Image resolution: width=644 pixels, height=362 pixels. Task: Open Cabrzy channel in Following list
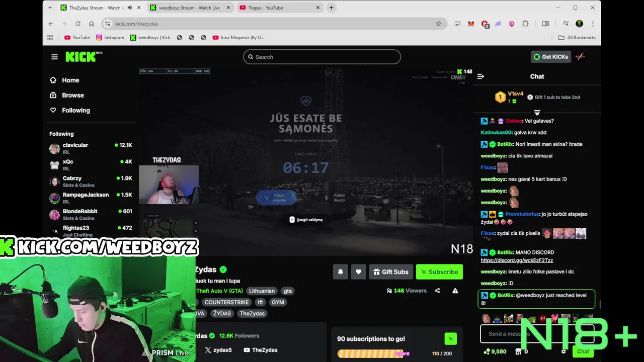(91, 182)
